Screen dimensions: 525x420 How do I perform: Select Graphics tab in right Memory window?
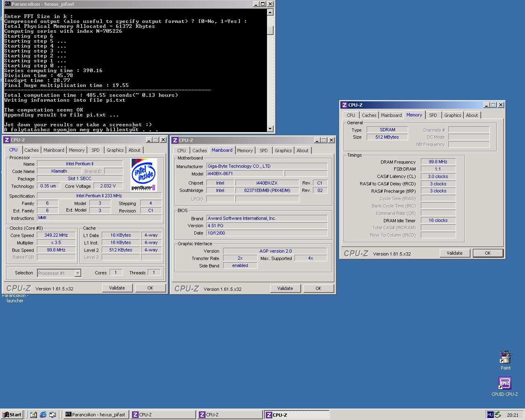click(x=453, y=115)
